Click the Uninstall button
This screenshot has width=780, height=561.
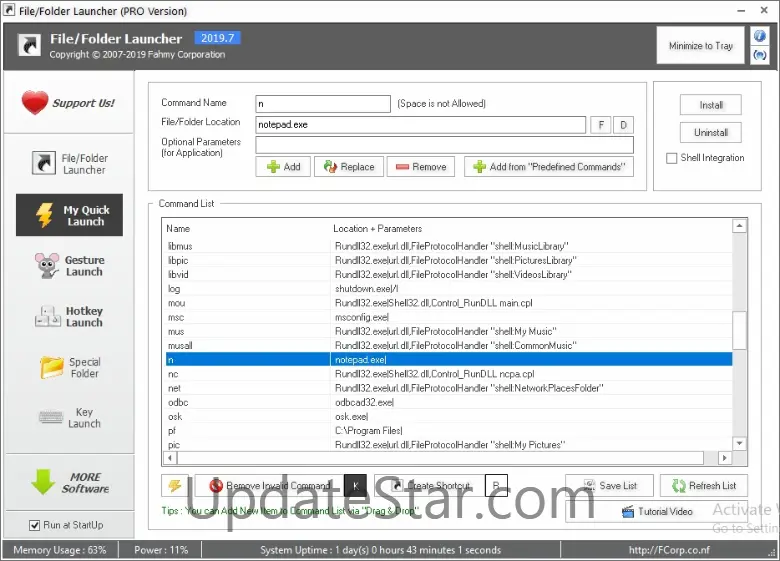click(710, 132)
